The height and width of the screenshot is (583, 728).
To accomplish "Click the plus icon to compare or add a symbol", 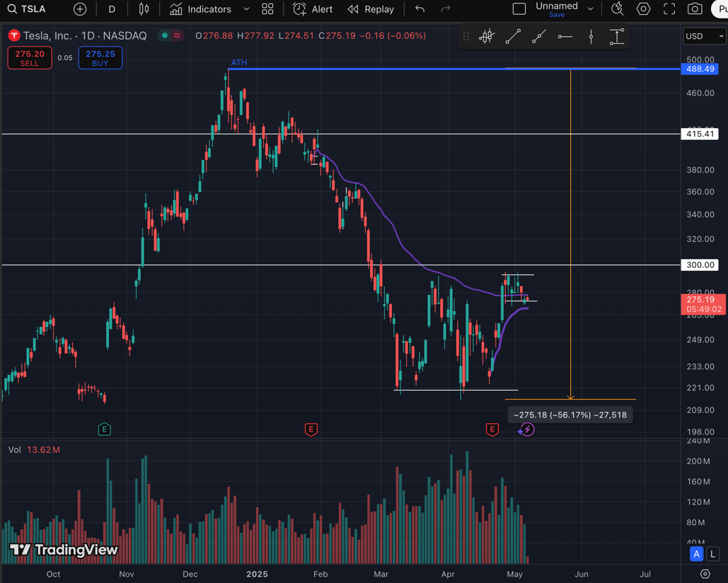I will (80, 9).
